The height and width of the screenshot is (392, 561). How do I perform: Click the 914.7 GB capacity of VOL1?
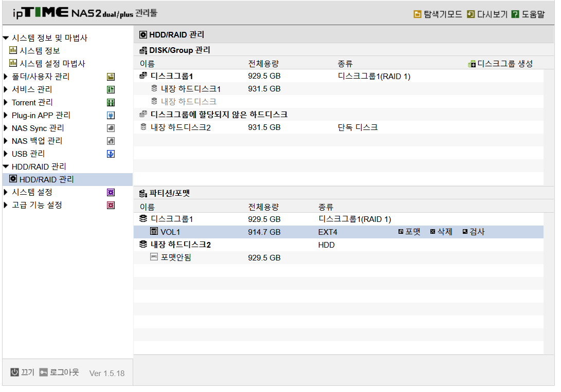[x=264, y=232]
